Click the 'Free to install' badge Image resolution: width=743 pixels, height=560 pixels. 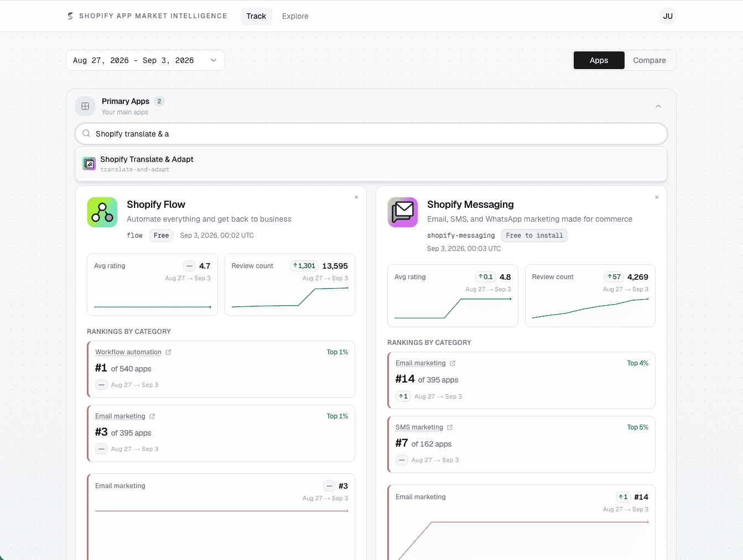534,235
